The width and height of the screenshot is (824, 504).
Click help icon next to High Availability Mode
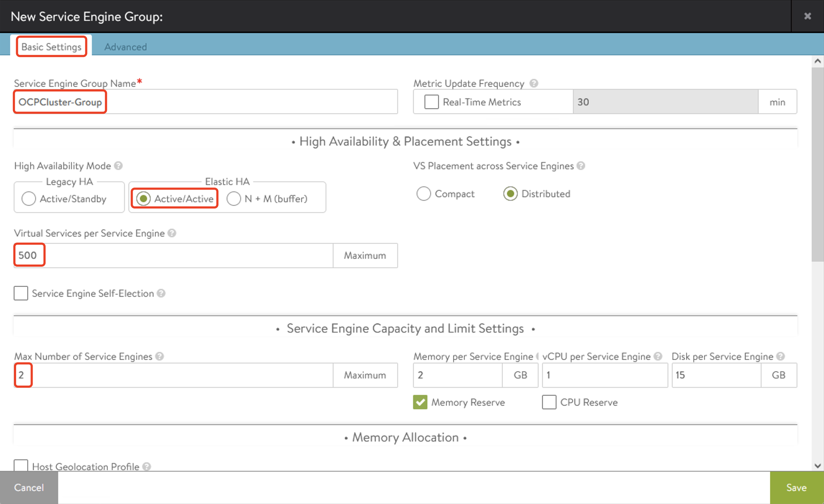tap(118, 166)
